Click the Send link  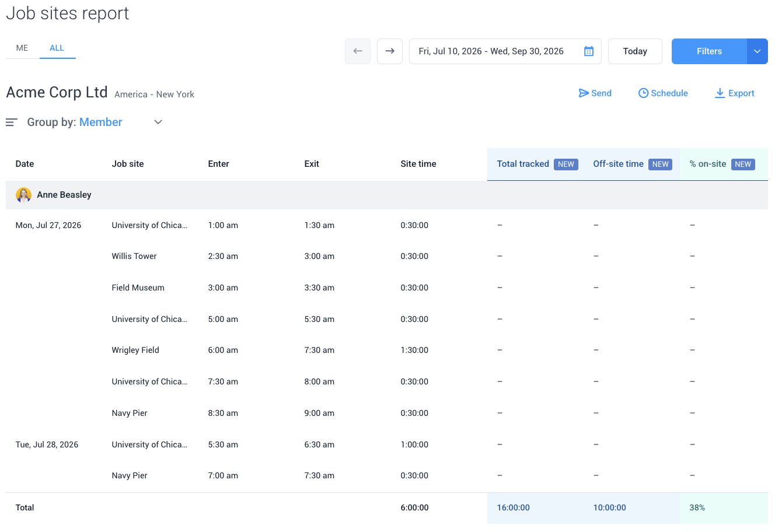595,93
